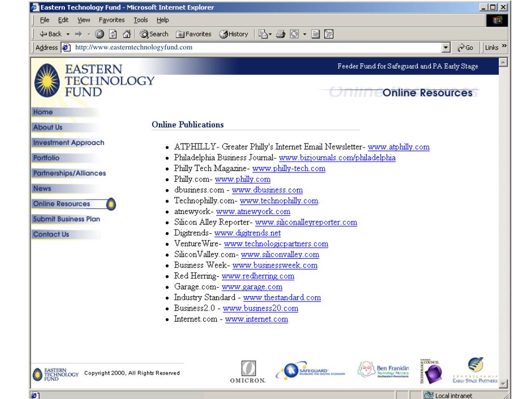Viewport: 532px width, 399px height.
Task: Click the page scrollbar up arrow
Action: (x=503, y=62)
